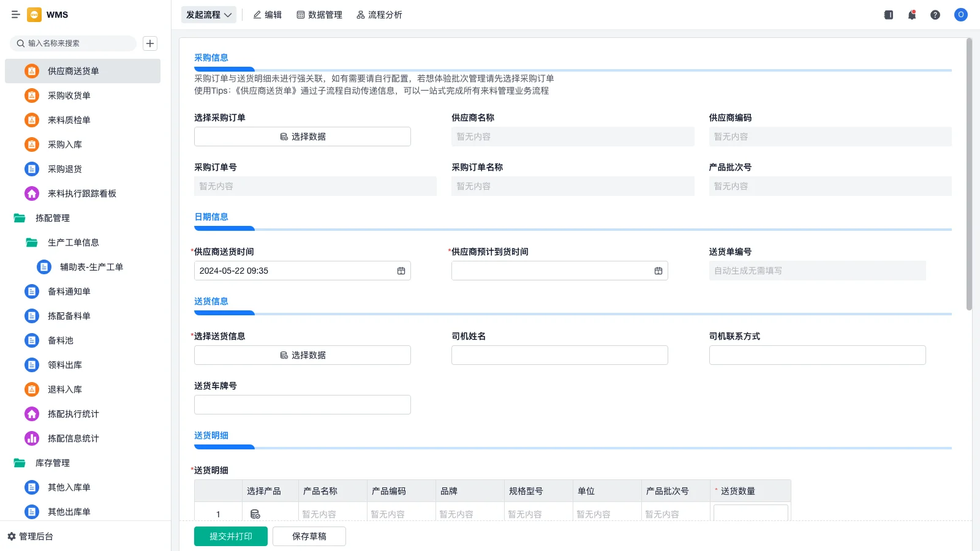Click the WMS app logo

(x=34, y=15)
